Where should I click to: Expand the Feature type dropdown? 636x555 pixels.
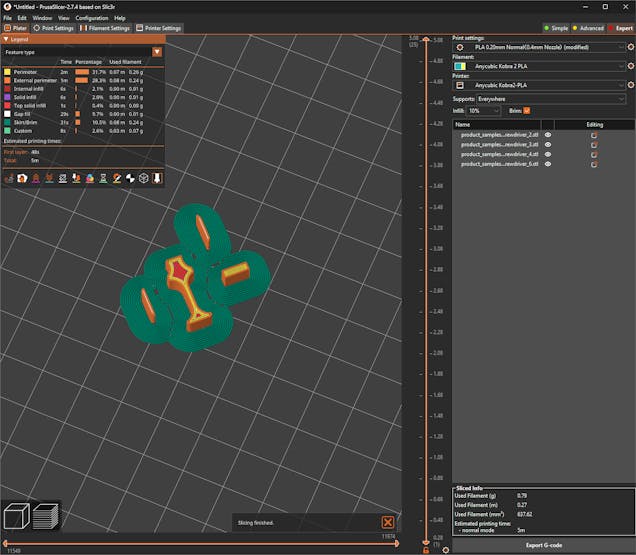157,51
